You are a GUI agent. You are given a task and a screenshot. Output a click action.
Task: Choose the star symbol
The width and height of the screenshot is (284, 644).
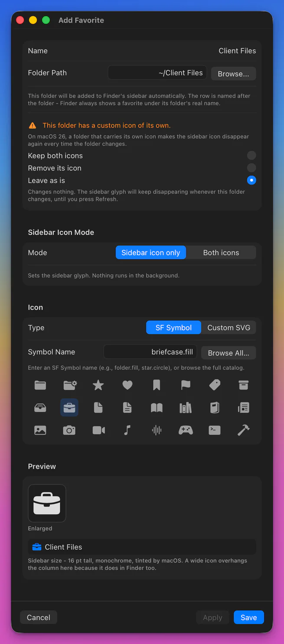click(98, 385)
